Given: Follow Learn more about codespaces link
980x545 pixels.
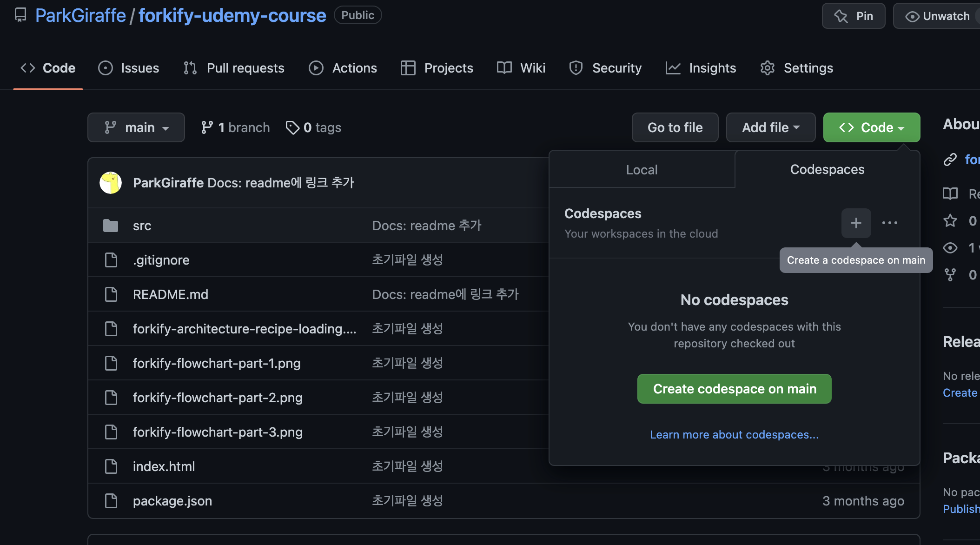Looking at the screenshot, I should click(x=734, y=434).
